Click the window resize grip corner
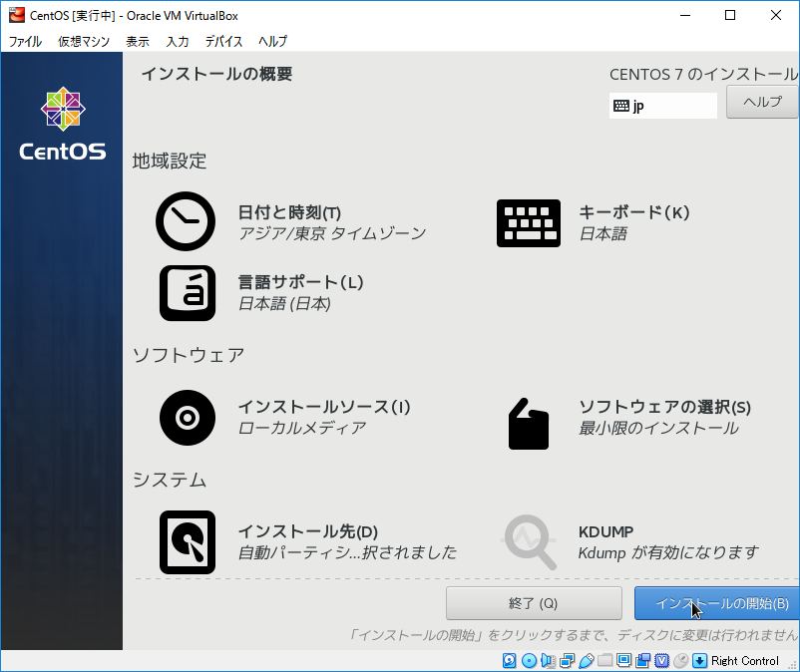Screen dimensions: 800x672 point(793,665)
